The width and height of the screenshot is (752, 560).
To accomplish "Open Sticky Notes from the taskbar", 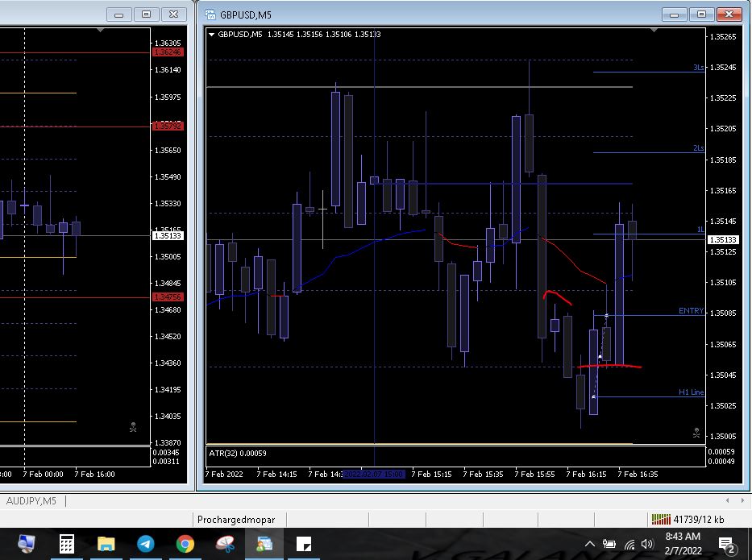I will (304, 545).
